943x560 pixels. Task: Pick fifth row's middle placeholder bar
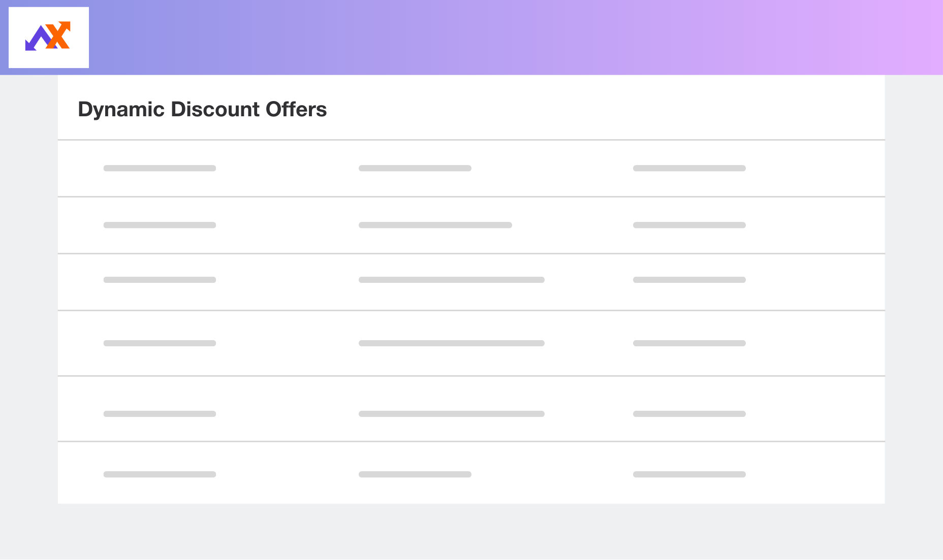[x=451, y=414]
